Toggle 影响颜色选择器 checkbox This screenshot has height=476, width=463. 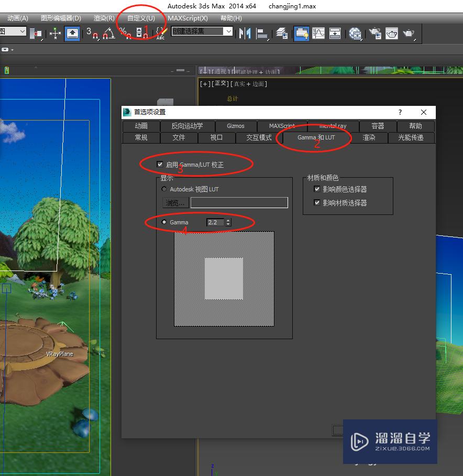pyautogui.click(x=317, y=189)
